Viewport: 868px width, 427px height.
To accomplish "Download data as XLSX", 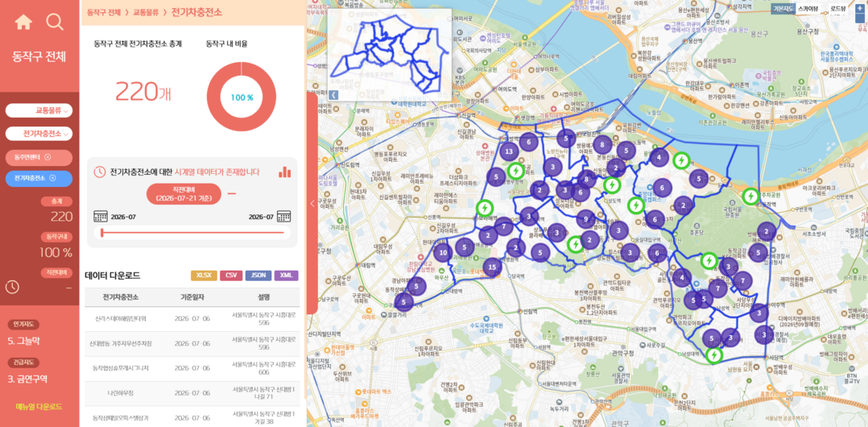I will coord(203,276).
